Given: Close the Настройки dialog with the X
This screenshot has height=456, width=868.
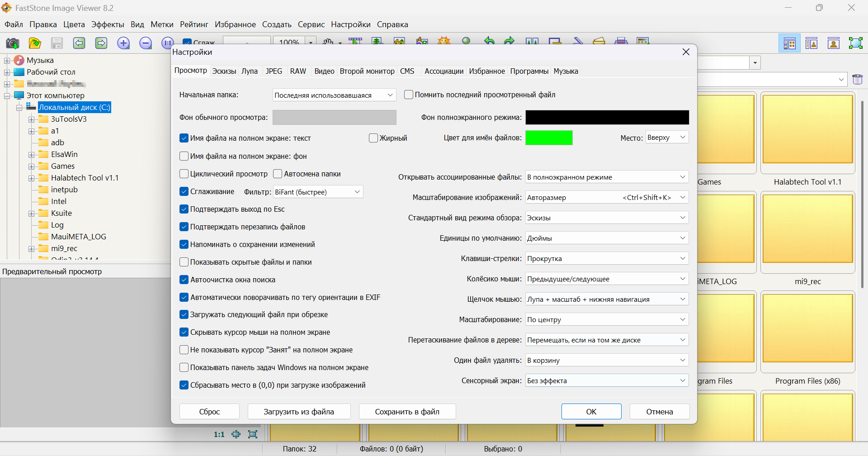Looking at the screenshot, I should pyautogui.click(x=686, y=52).
